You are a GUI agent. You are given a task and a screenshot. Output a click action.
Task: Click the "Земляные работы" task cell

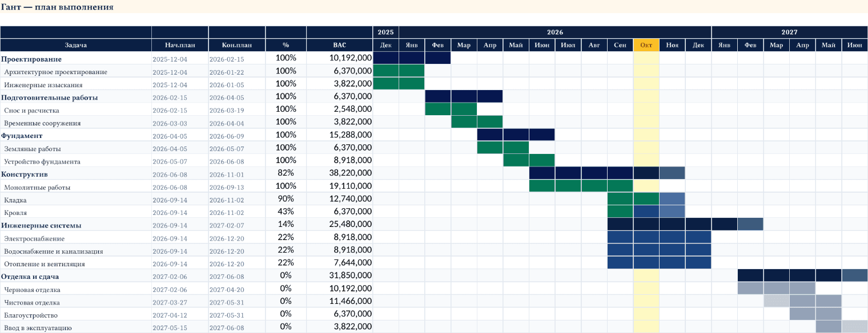click(76, 148)
